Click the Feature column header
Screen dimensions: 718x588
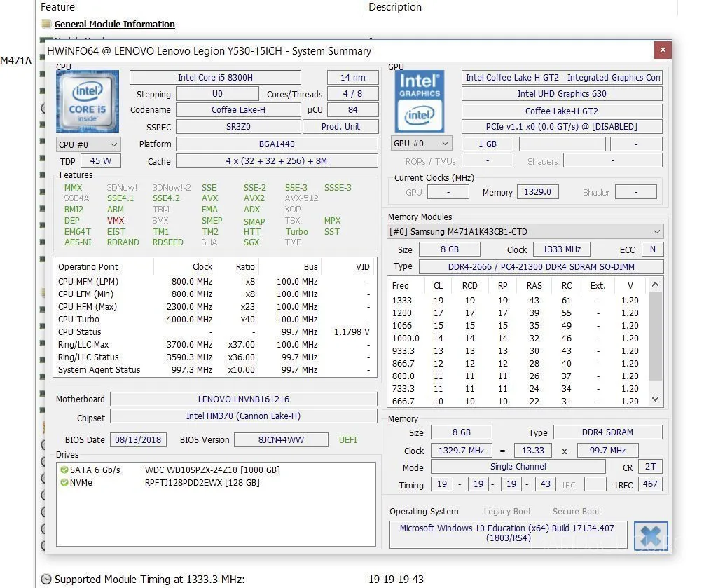tap(57, 7)
